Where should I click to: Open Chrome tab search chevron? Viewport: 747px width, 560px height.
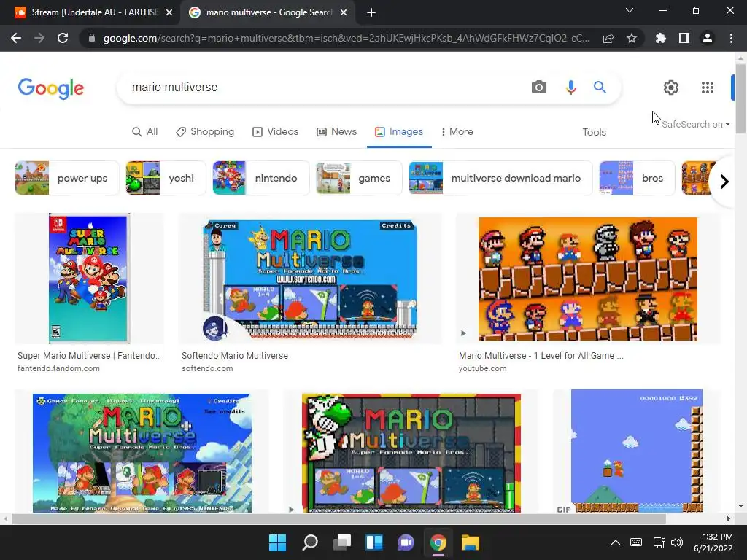point(630,10)
